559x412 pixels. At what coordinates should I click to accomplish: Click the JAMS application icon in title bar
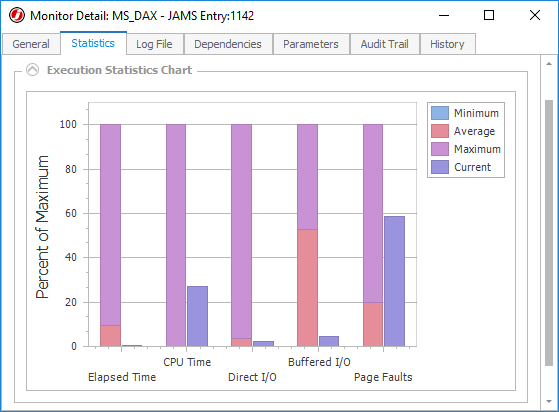[17, 16]
